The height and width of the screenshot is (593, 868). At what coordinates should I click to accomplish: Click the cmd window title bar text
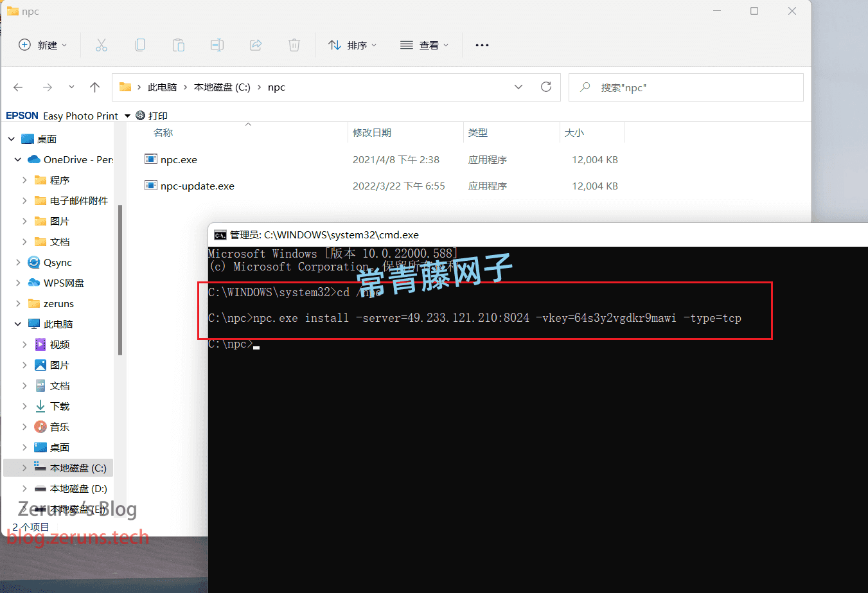324,235
